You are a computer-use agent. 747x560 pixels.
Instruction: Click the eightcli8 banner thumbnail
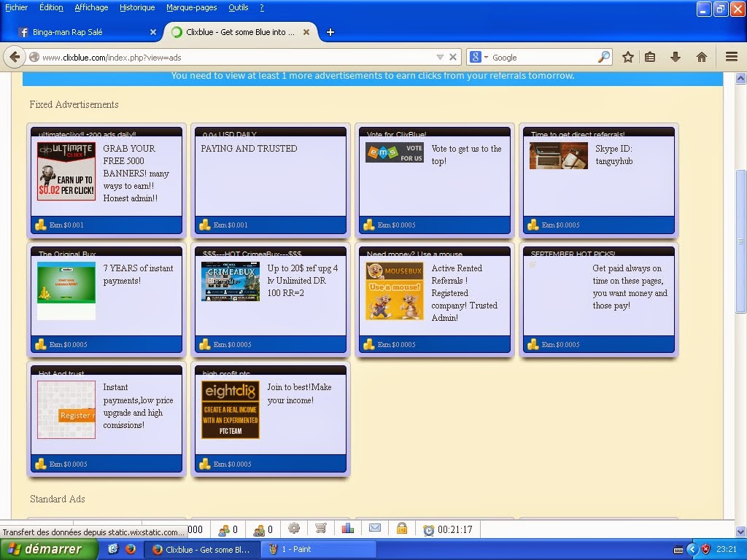point(231,410)
